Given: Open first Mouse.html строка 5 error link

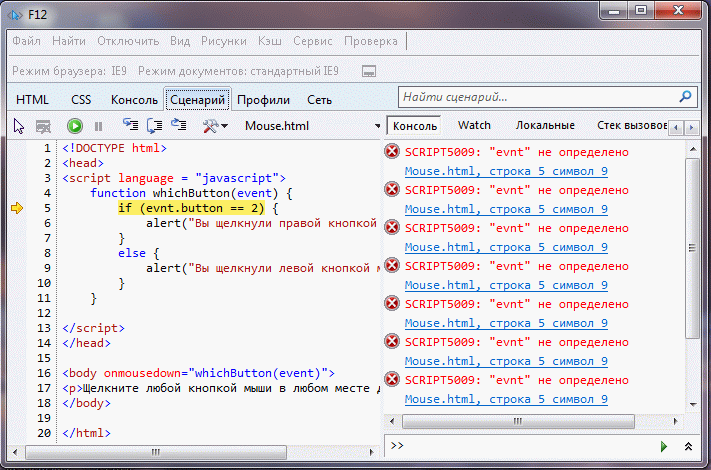Looking at the screenshot, I should point(506,171).
